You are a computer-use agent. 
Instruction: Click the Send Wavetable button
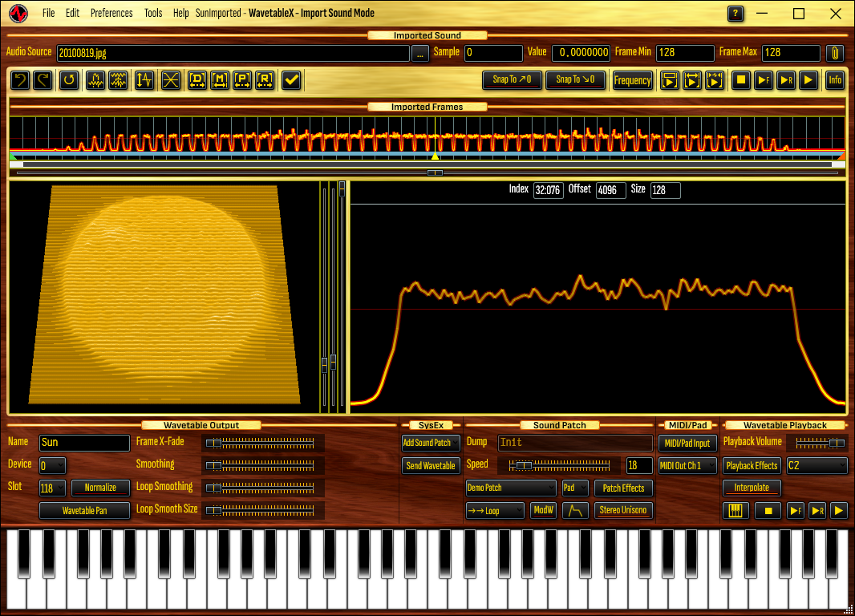431,465
